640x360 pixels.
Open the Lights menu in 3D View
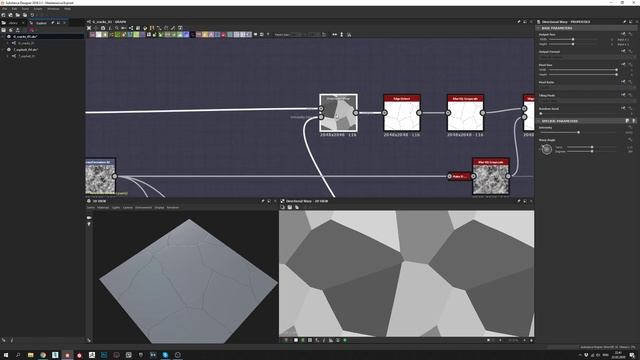116,207
